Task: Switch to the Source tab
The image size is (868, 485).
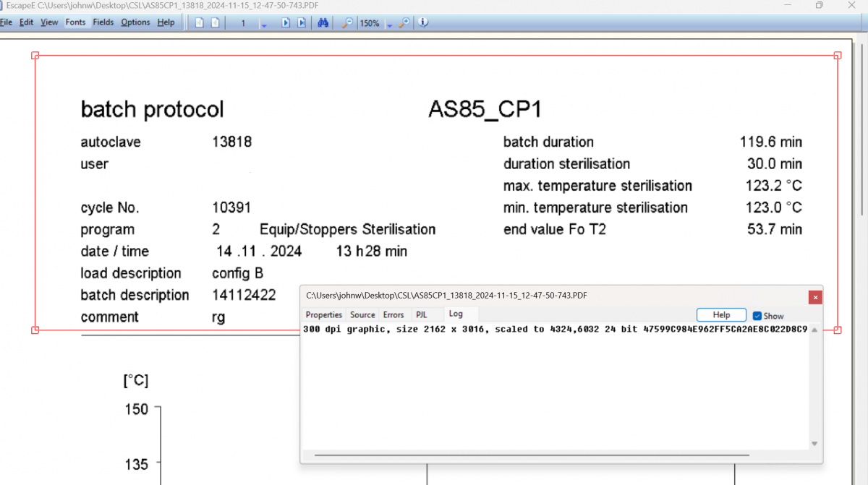Action: 362,315
